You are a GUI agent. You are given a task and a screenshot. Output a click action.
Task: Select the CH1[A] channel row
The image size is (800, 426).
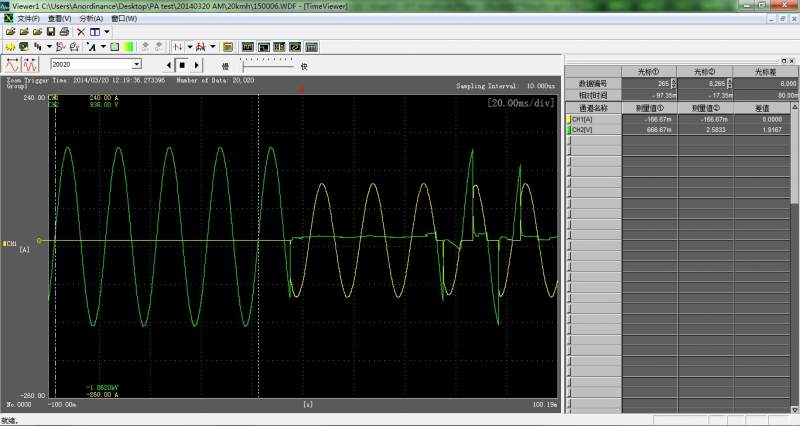point(680,119)
